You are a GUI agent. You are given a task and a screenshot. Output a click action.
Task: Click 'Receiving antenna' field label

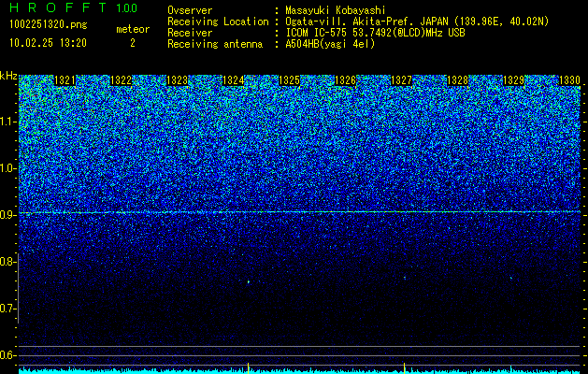[x=215, y=44]
